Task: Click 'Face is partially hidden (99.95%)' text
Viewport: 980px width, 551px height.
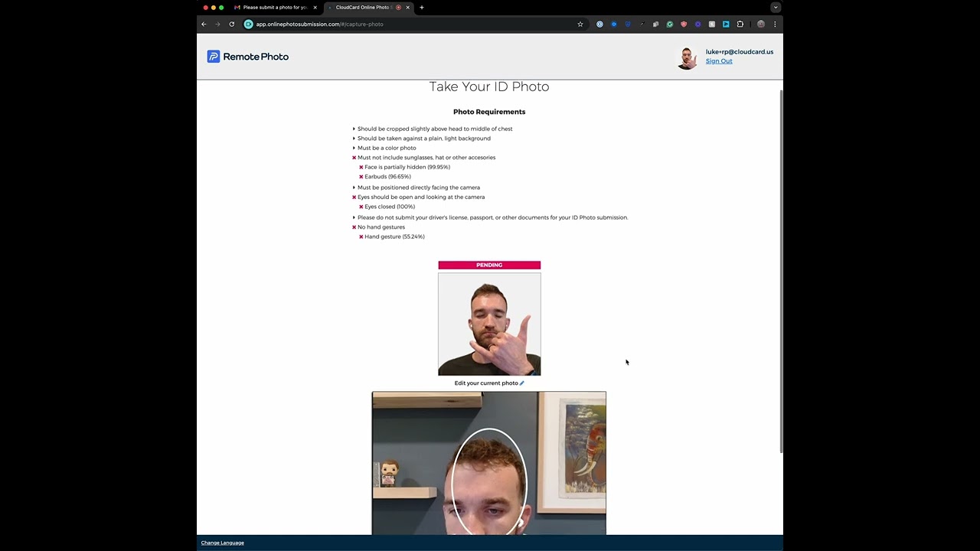Action: click(407, 167)
